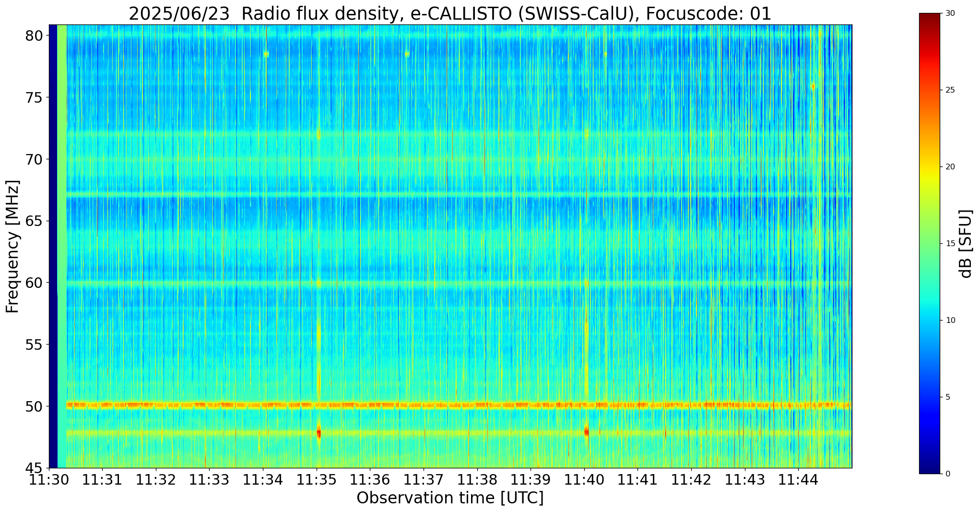
Task: Click the 45 MHz frequency tick label
Action: (35, 468)
